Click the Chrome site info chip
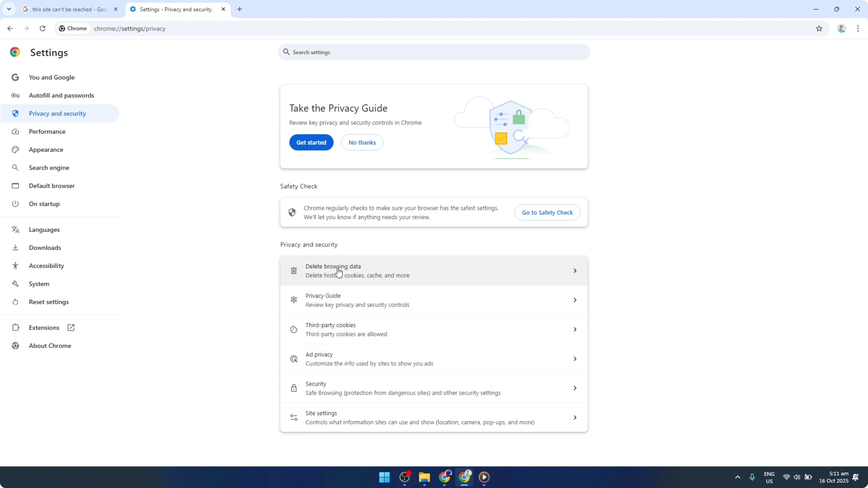 (73, 29)
